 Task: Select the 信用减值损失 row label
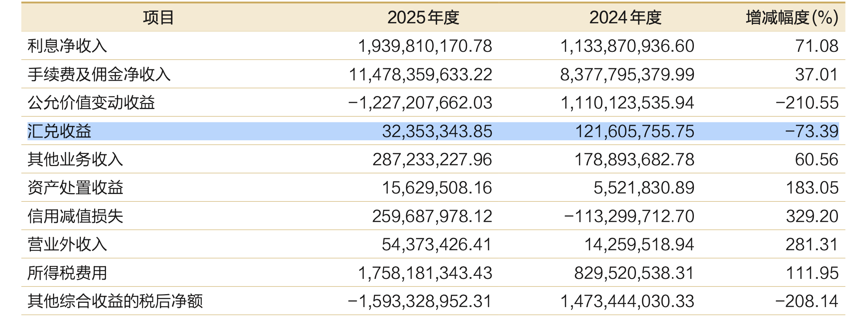point(75,216)
